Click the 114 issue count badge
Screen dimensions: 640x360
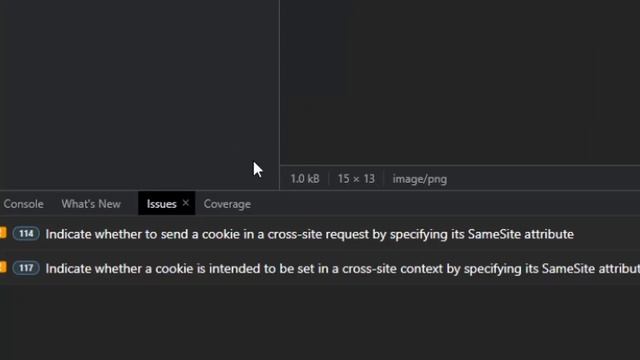[26, 234]
